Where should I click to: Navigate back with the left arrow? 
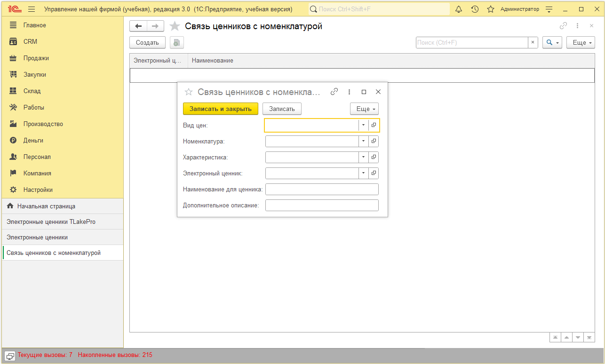138,26
